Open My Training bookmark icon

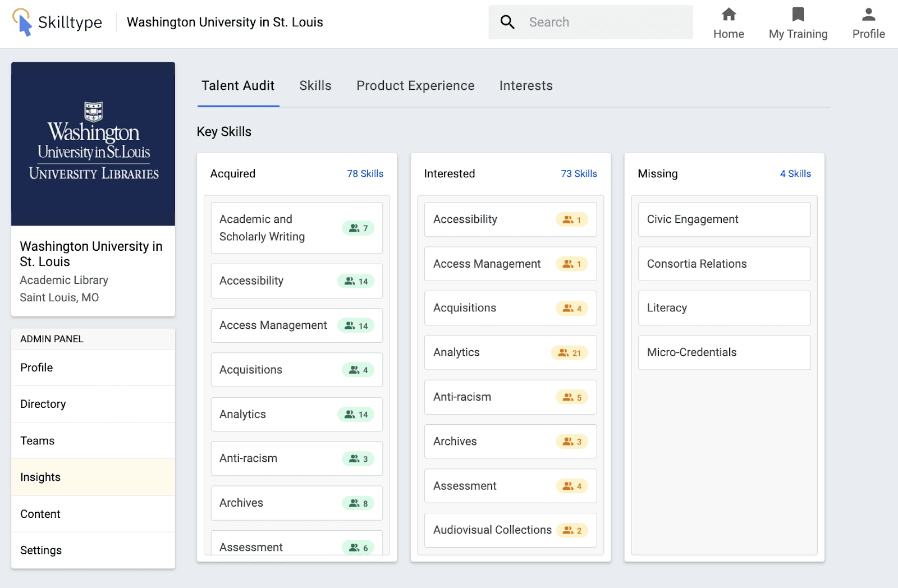click(x=798, y=15)
